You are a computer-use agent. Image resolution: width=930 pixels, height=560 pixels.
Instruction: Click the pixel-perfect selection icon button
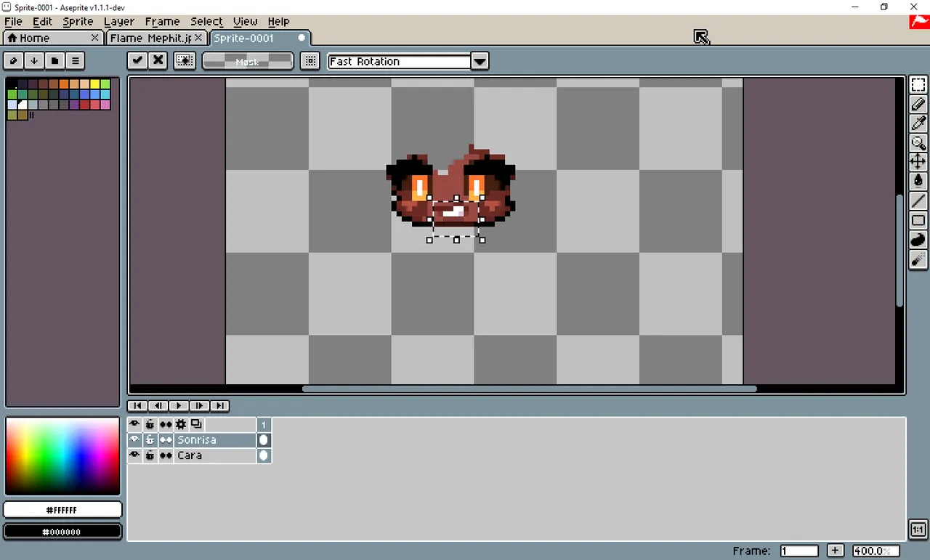pyautogui.click(x=185, y=61)
